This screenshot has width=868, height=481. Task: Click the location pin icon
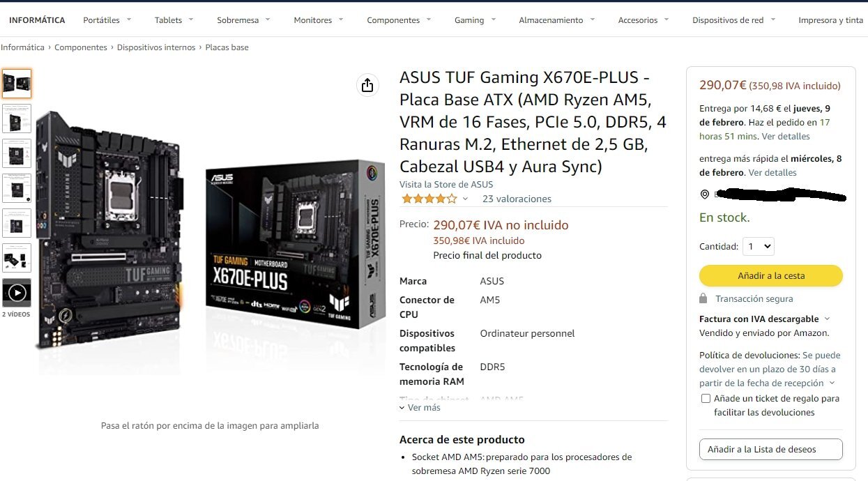coord(705,194)
